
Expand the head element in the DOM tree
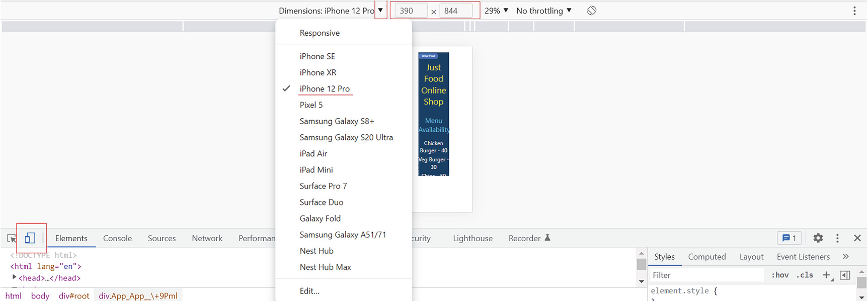(x=14, y=277)
